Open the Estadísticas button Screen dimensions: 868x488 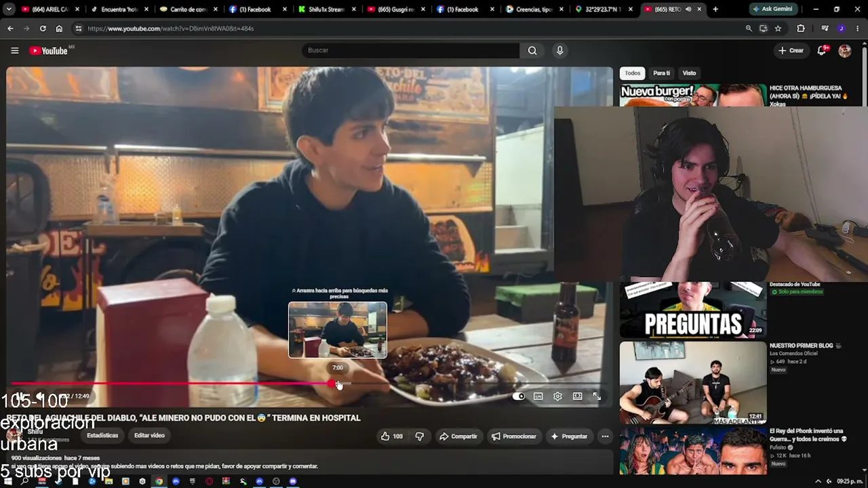(102, 436)
